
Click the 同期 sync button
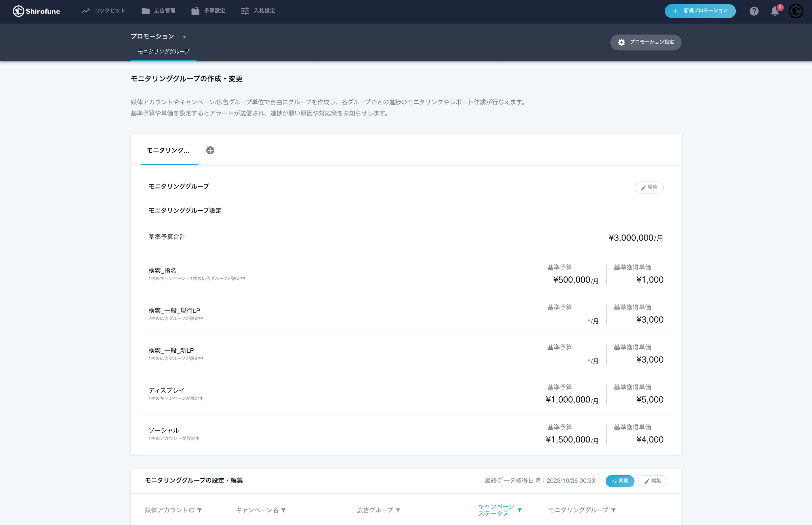tap(620, 481)
